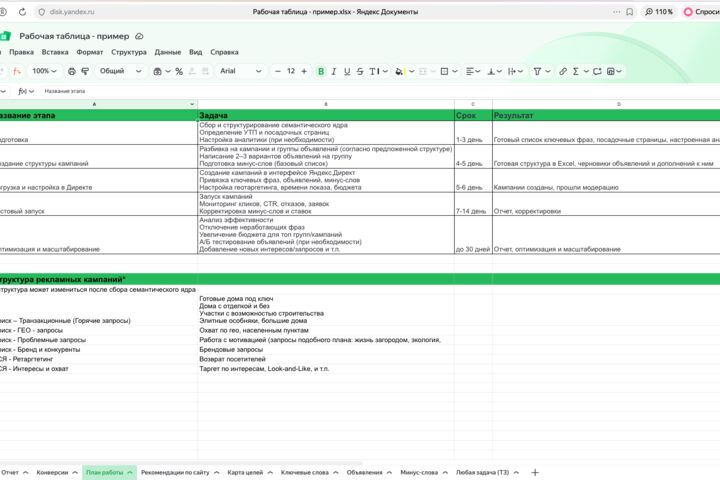Open the Структура menu
720x480 pixels.
[129, 52]
